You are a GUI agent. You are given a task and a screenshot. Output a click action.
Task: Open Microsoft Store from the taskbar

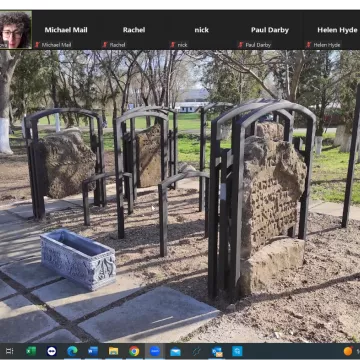point(237,351)
